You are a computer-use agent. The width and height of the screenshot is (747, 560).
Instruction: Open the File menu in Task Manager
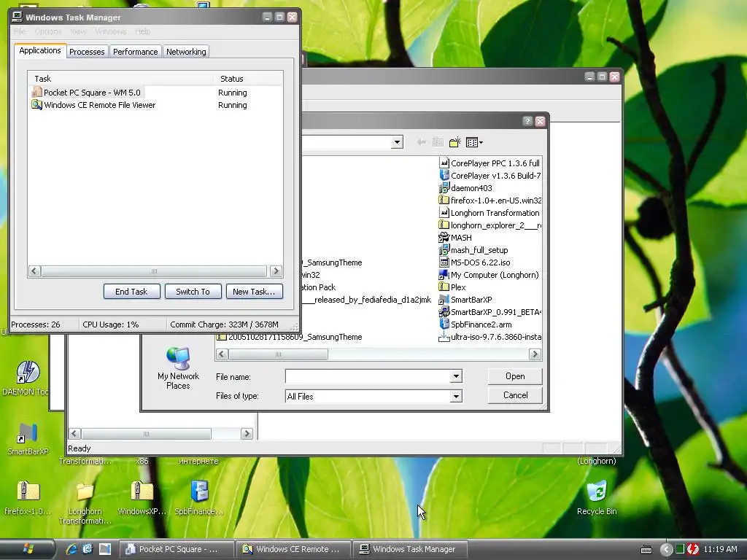(20, 31)
